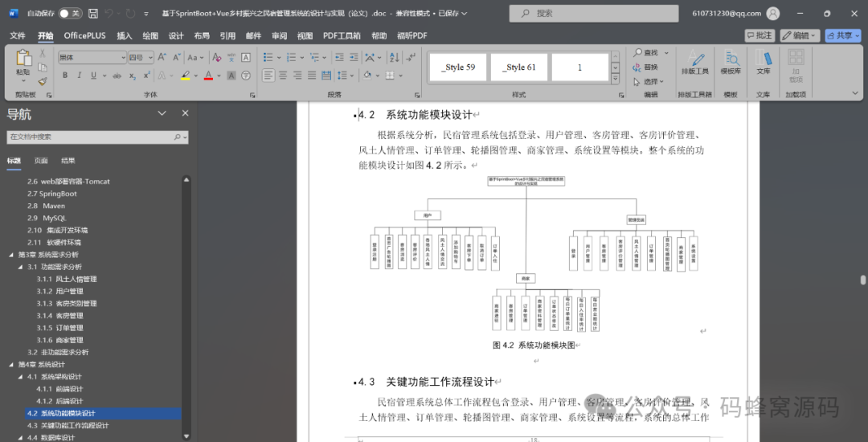Toggle Show/Hide paragraph marks icon
The image size is (868, 442).
pyautogui.click(x=411, y=57)
